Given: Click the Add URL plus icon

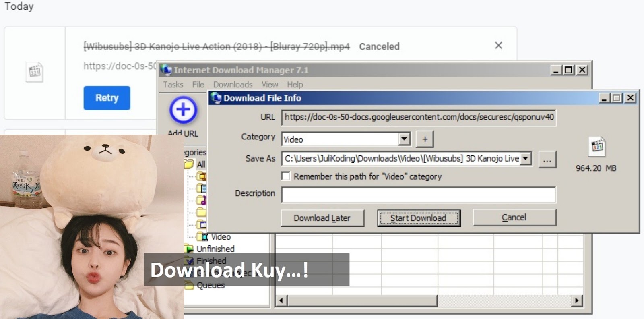Looking at the screenshot, I should pyautogui.click(x=183, y=110).
